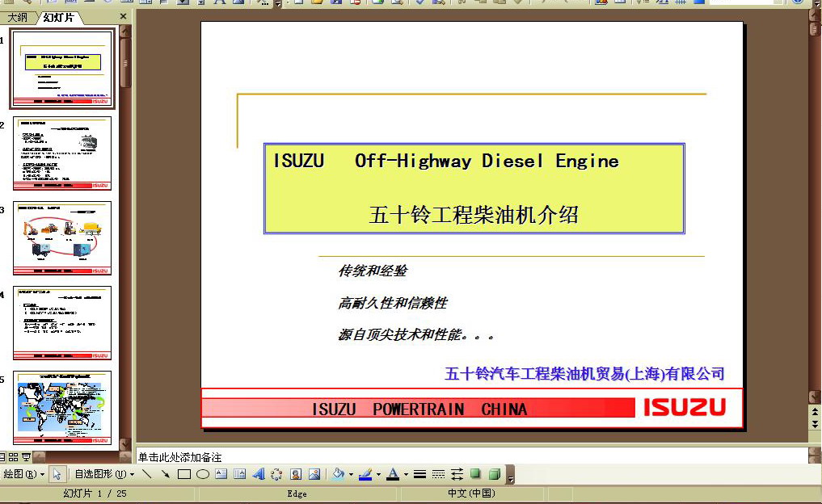Viewport: 822px width, 504px height.
Task: Click bullet text 高耐久性和信赖性
Action: click(393, 303)
